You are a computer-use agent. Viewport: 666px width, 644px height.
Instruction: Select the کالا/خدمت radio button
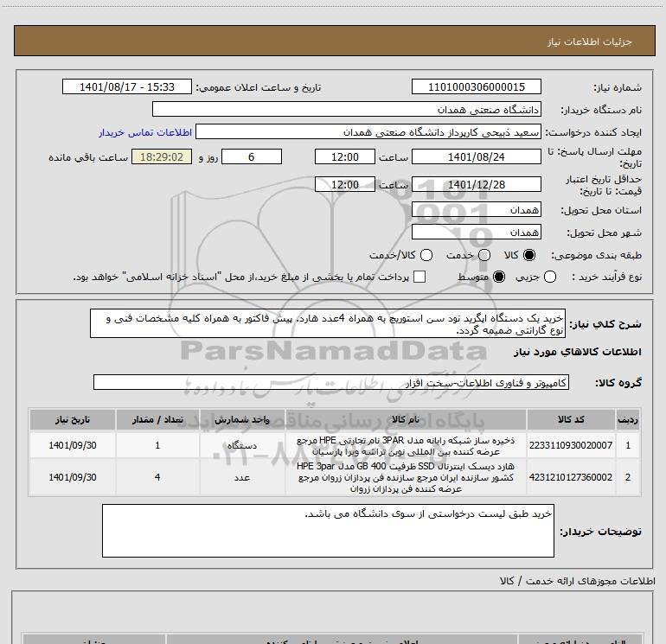pos(426,255)
